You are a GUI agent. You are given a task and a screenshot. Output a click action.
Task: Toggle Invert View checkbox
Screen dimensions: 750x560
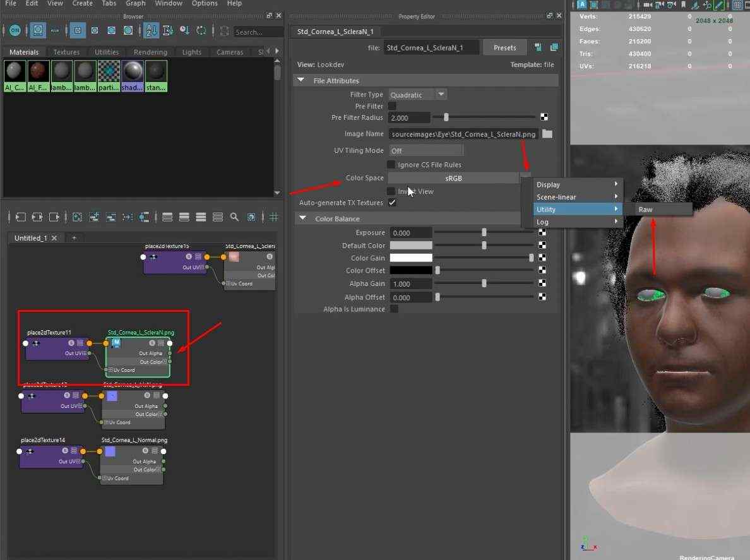pos(391,191)
